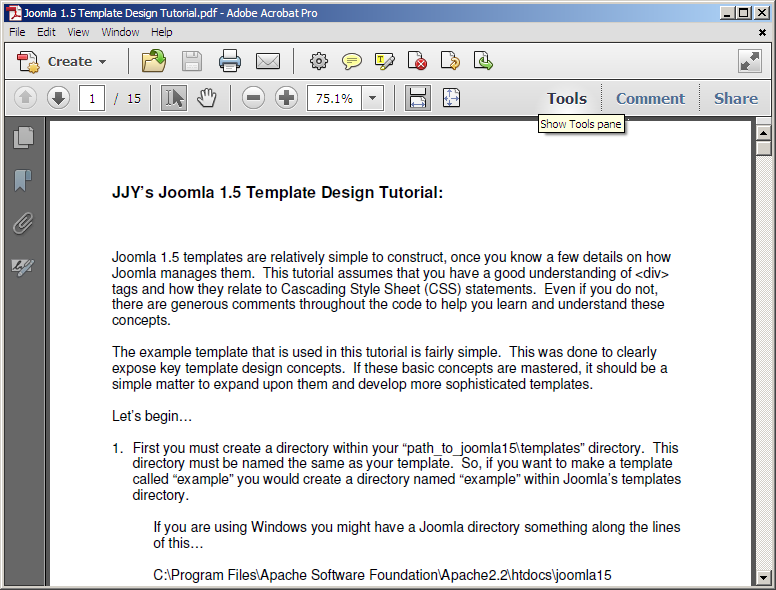Open the Window menu

pyautogui.click(x=120, y=32)
